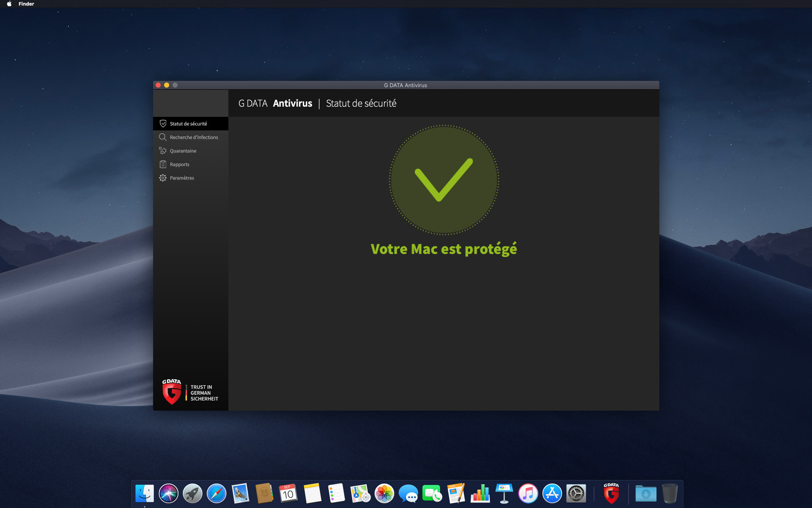Screen dimensions: 812x508
Task: Open App Store from the Dock
Action: click(552, 494)
